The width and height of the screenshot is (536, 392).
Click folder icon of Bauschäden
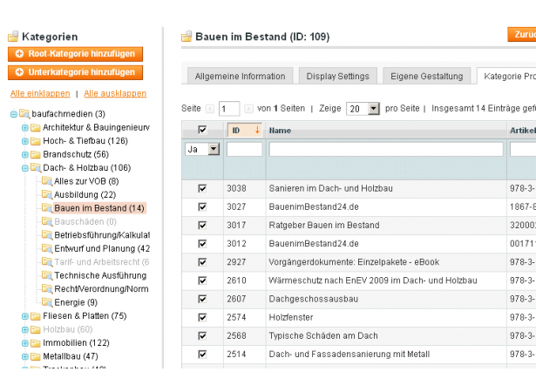47,221
